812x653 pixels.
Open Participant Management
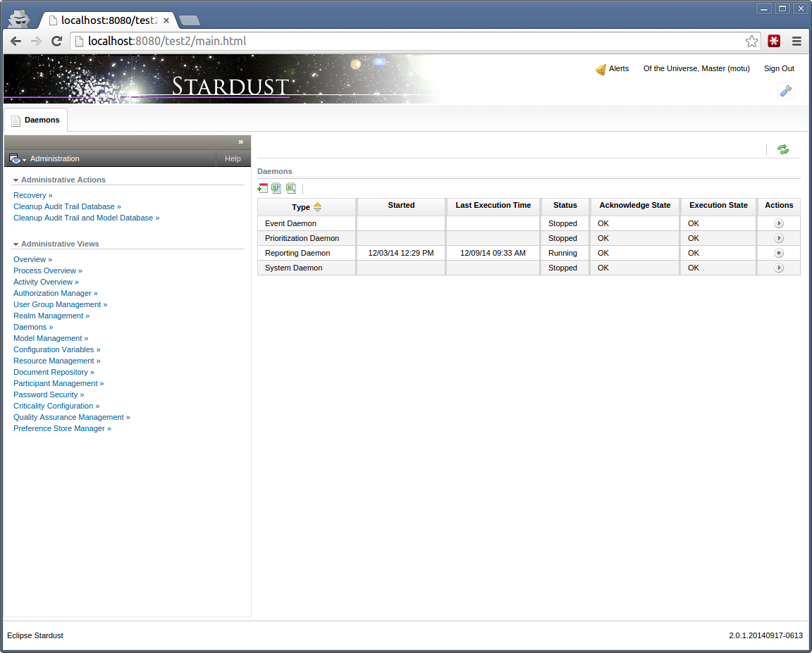(59, 384)
